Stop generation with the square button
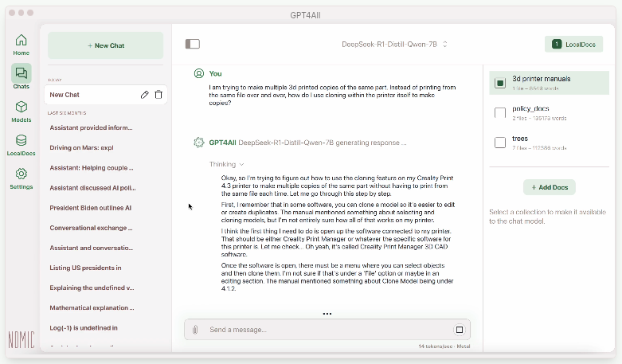The width and height of the screenshot is (622, 364). click(459, 330)
